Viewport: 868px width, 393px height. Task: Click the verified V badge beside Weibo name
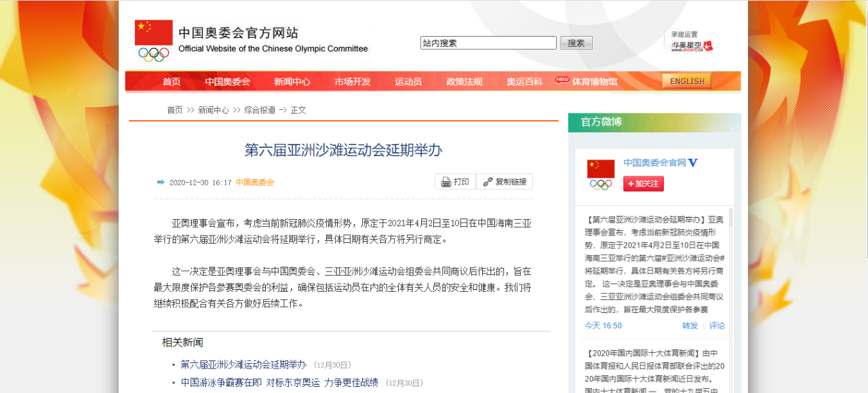[x=692, y=163]
